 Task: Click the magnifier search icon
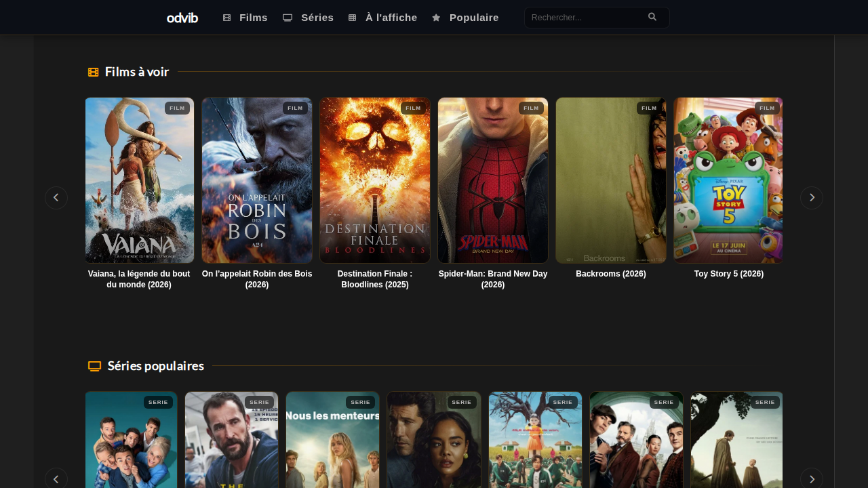(652, 17)
